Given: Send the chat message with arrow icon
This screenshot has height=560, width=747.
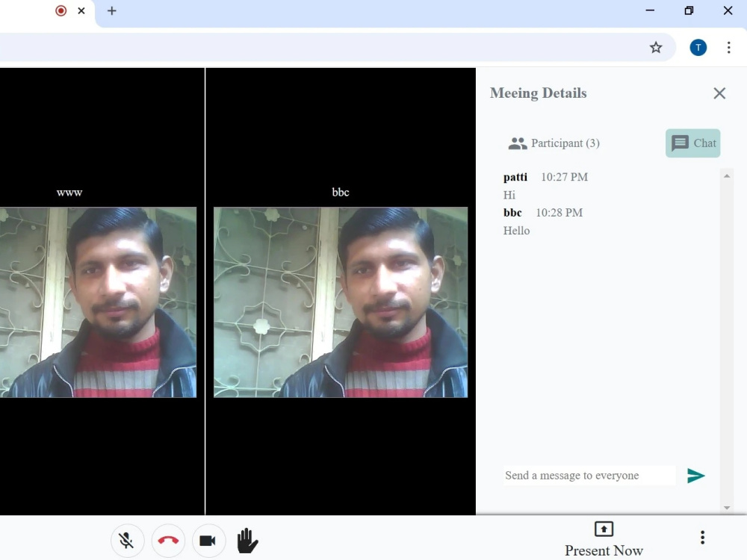Looking at the screenshot, I should [x=695, y=475].
